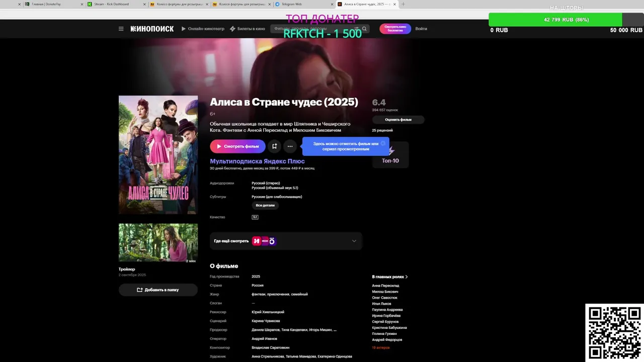Click the donation goal progress bar
644x362 pixels.
[x=566, y=20]
